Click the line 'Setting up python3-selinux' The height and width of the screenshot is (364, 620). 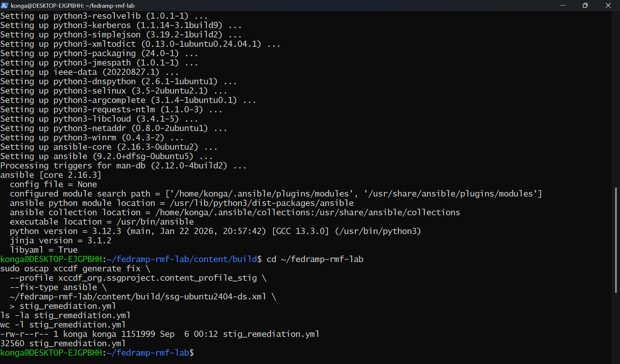coord(114,91)
